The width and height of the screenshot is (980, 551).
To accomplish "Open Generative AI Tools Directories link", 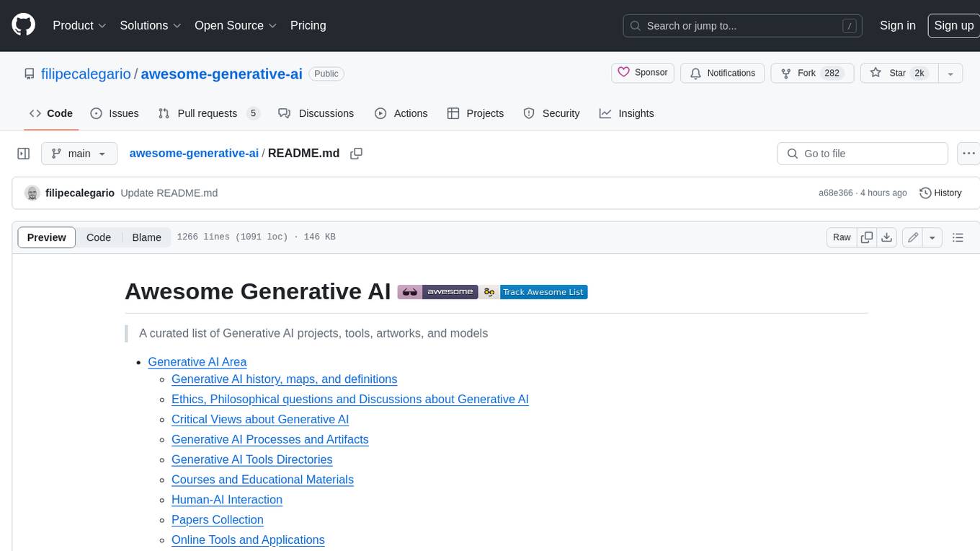I will point(252,460).
